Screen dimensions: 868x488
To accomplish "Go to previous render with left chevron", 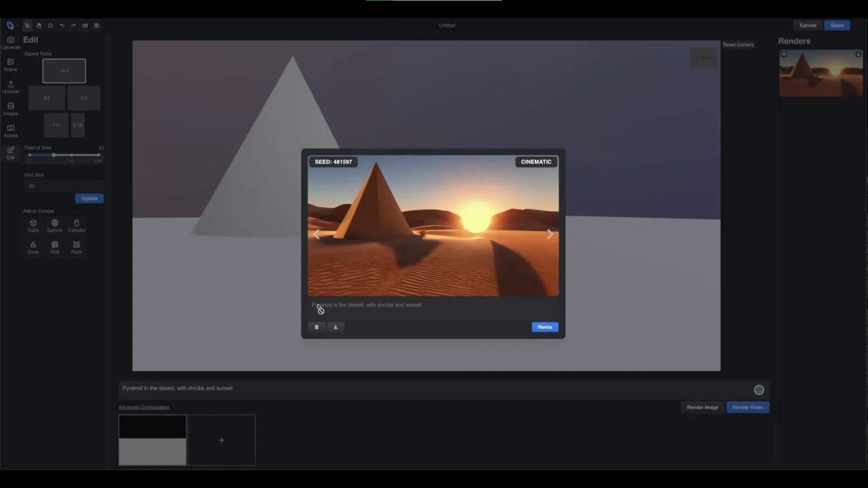I will (x=316, y=234).
